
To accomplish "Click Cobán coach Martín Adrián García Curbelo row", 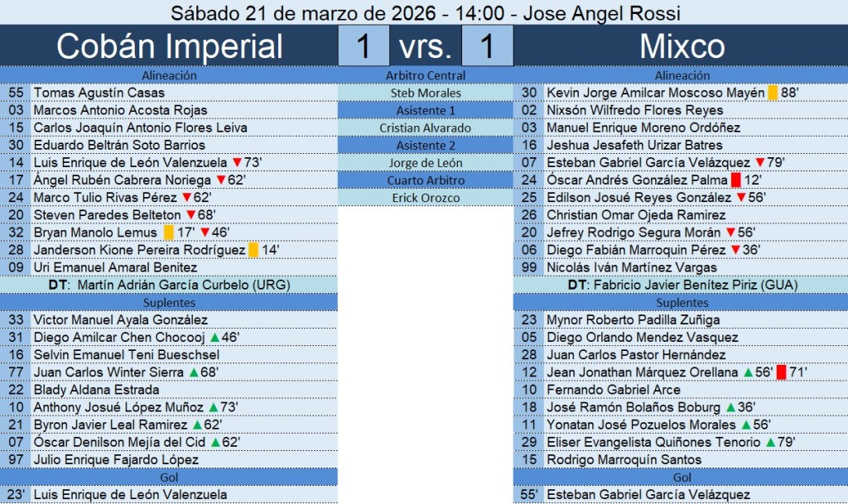I will pos(169,285).
